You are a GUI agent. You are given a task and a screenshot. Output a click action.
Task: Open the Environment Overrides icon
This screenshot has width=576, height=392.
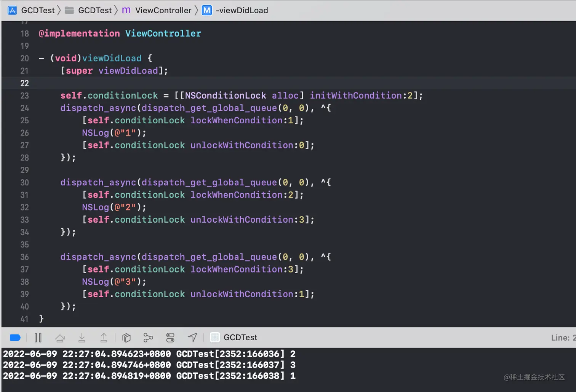click(170, 338)
